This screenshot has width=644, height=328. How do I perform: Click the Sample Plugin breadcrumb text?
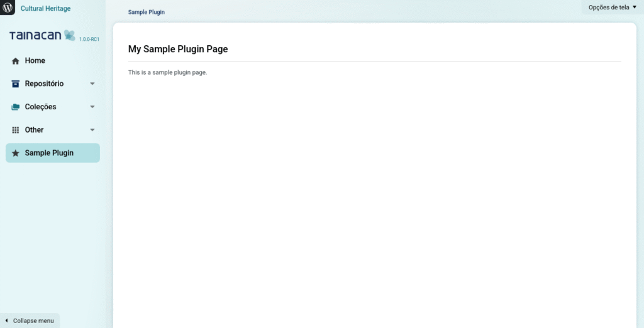[x=146, y=13]
